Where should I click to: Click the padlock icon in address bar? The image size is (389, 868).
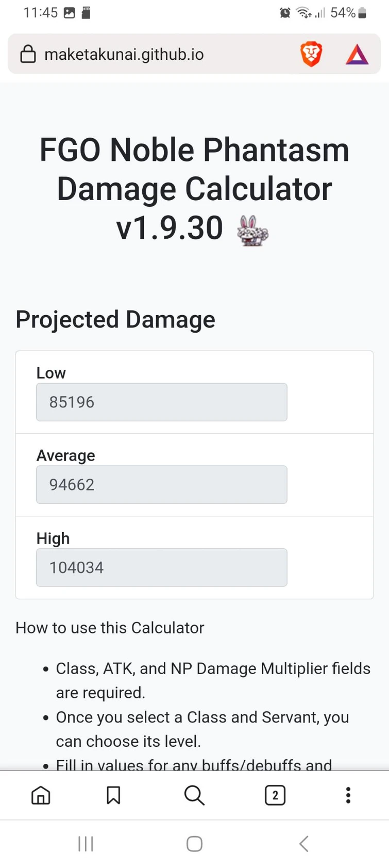27,54
